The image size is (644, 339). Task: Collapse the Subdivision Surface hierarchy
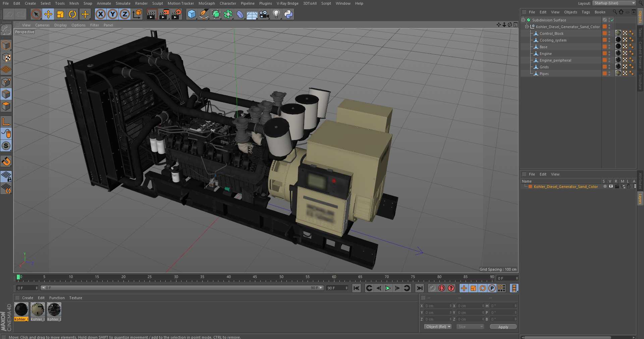(523, 20)
